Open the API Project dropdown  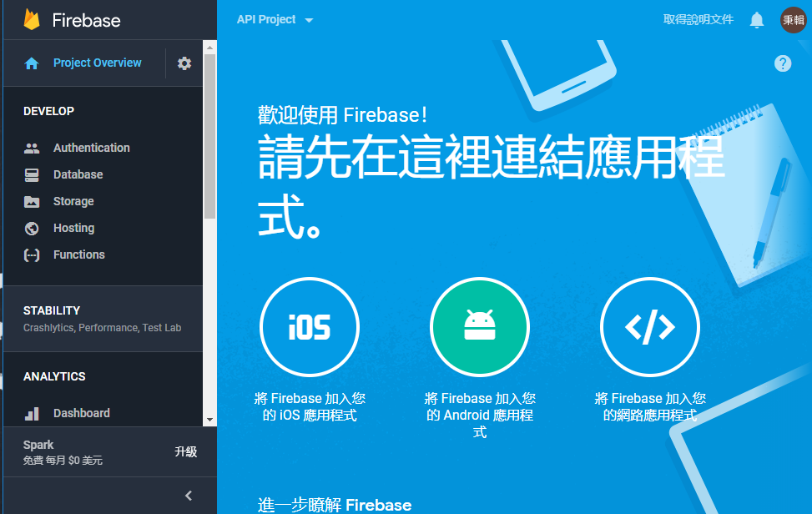(275, 20)
